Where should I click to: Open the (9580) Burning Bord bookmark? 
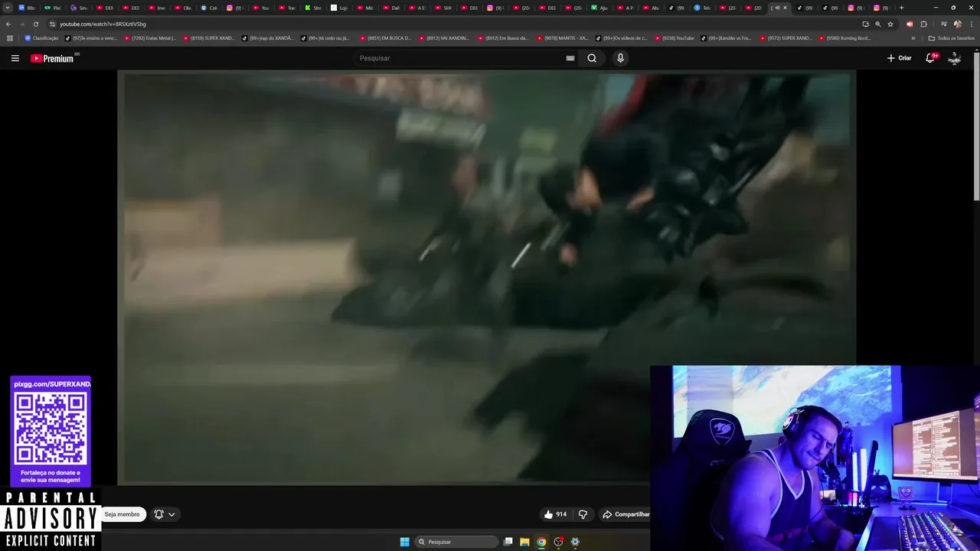tap(844, 38)
